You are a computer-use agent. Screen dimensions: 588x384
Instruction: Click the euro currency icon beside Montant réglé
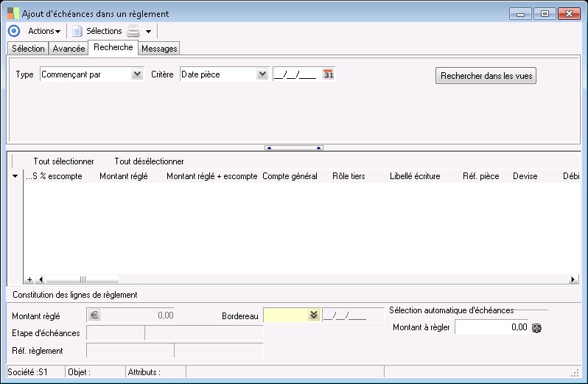tap(94, 315)
